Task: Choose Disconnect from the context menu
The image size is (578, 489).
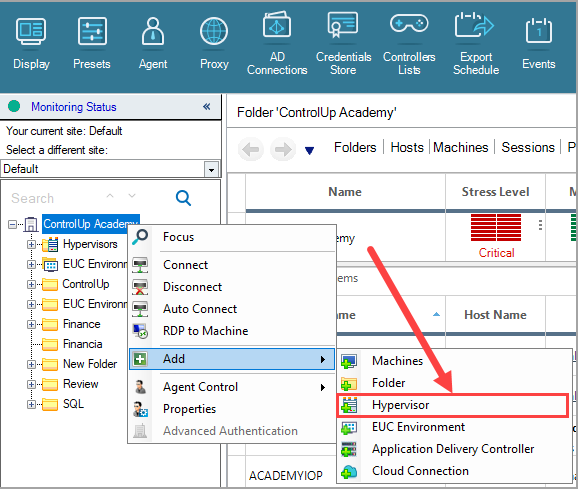Action: coord(232,287)
